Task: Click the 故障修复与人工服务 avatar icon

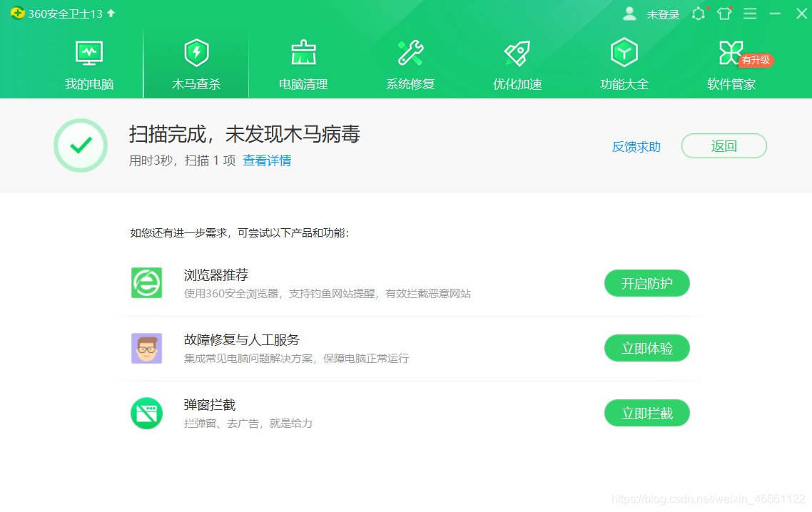Action: pos(146,348)
